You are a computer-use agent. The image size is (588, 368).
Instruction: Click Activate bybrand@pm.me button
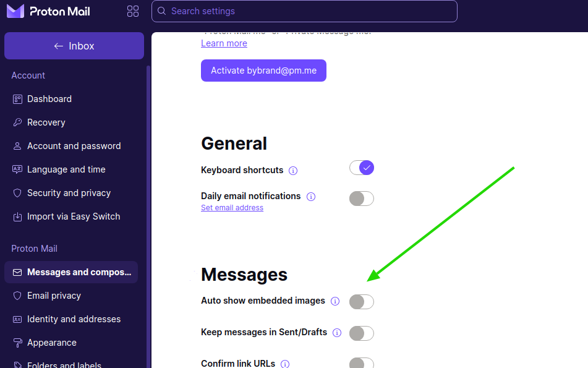coord(263,71)
